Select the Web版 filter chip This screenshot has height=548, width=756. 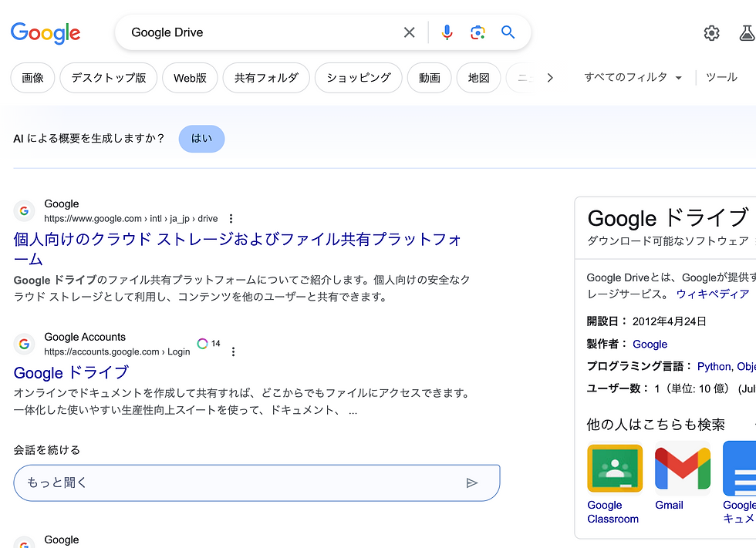click(x=190, y=78)
